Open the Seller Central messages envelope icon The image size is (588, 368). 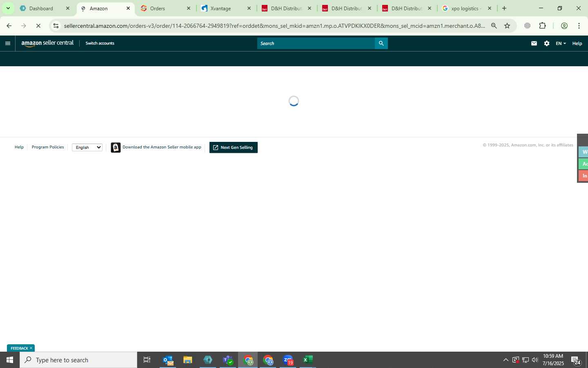tap(534, 43)
